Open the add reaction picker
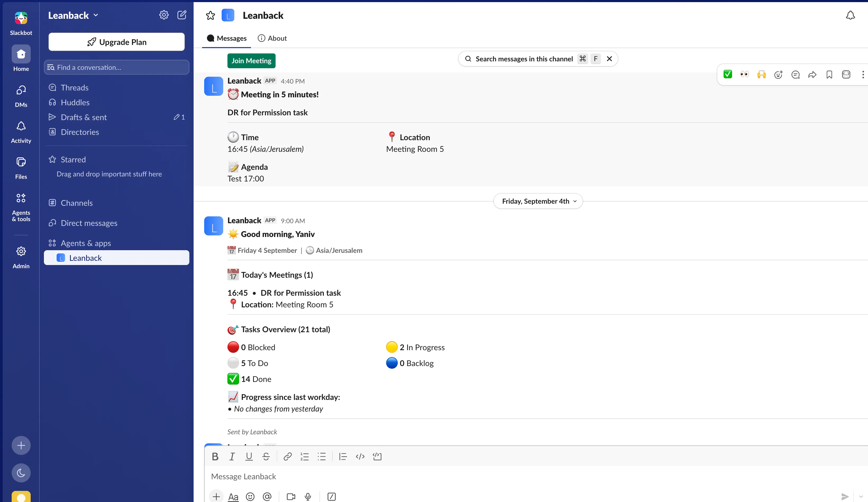868x502 pixels. tap(778, 74)
